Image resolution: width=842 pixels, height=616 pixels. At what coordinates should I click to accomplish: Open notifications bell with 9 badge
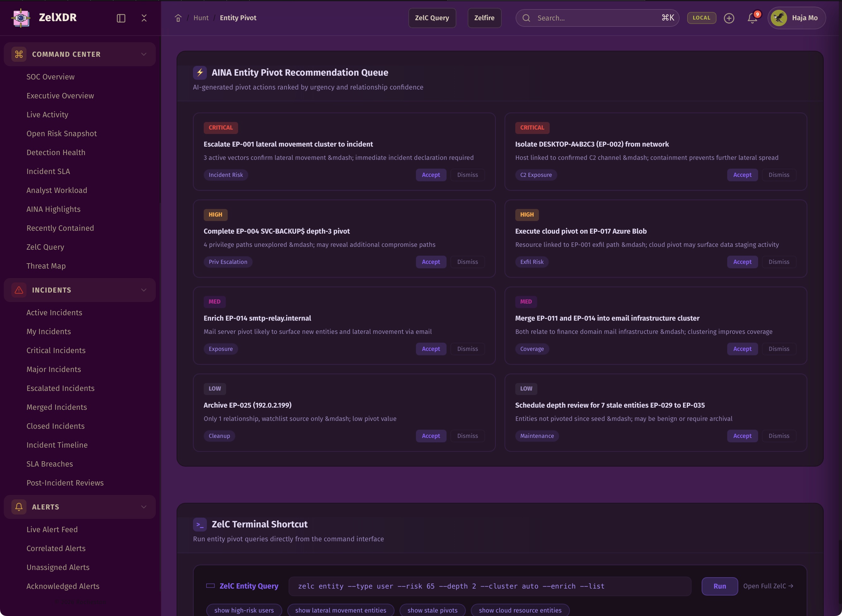tap(752, 18)
